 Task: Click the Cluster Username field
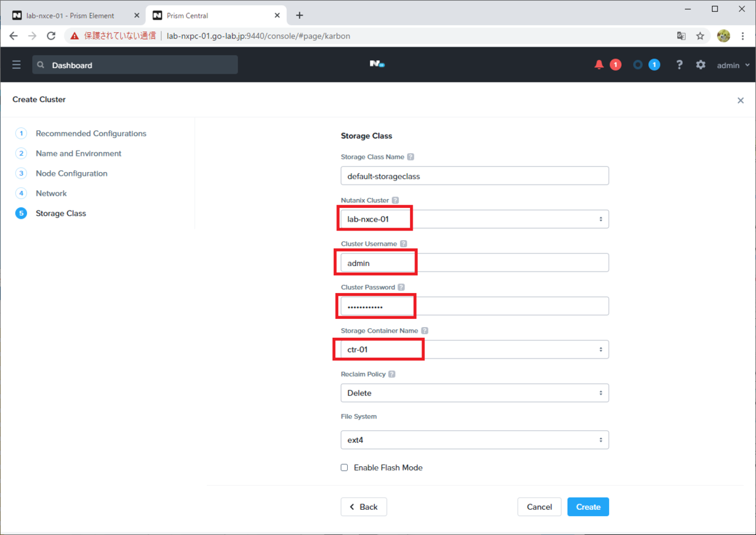point(474,263)
